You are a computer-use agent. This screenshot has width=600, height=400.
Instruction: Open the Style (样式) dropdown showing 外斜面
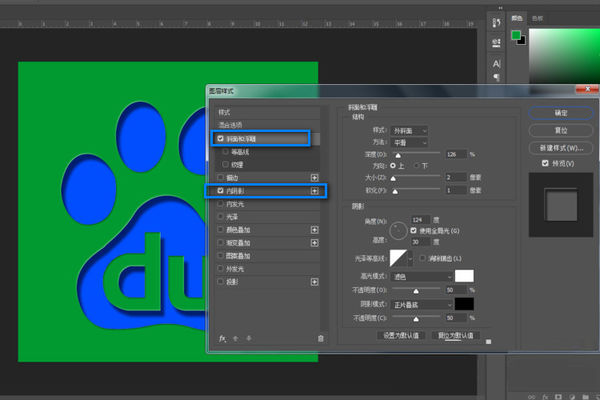tap(409, 131)
